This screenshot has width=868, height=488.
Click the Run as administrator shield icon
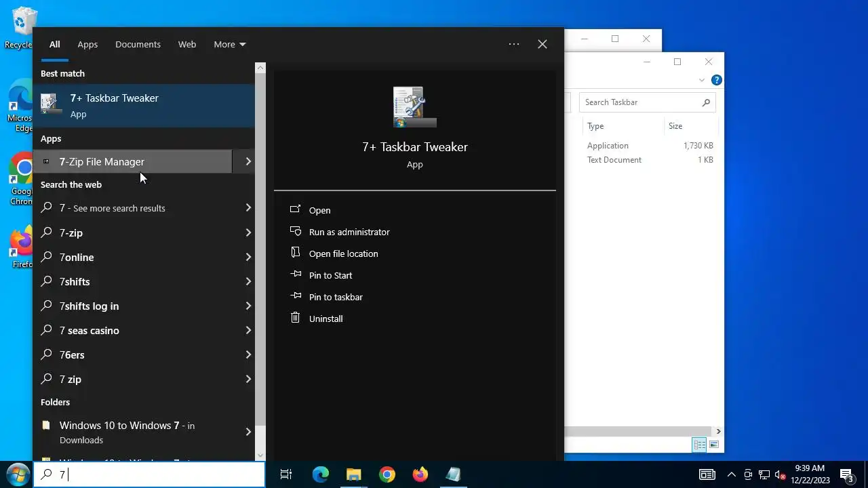tap(295, 232)
